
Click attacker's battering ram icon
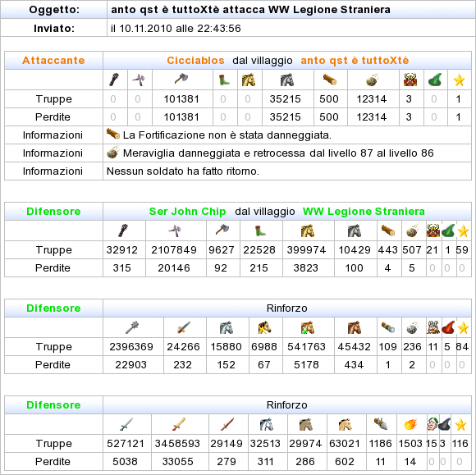[330, 80]
